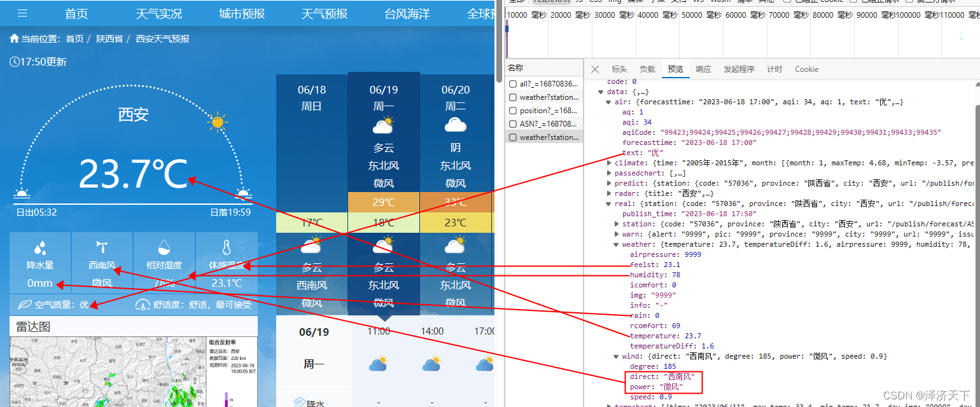Expand the radar object node

[x=609, y=193]
